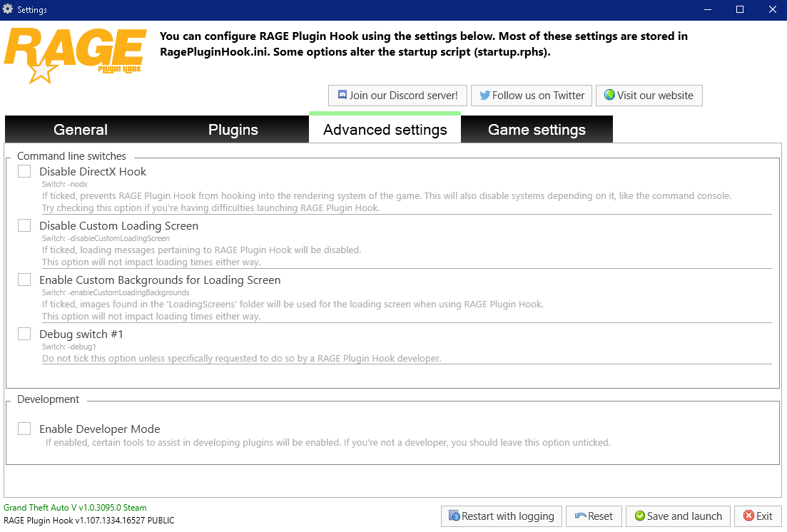
Task: Click the green checkmark launch icon
Action: tap(640, 516)
